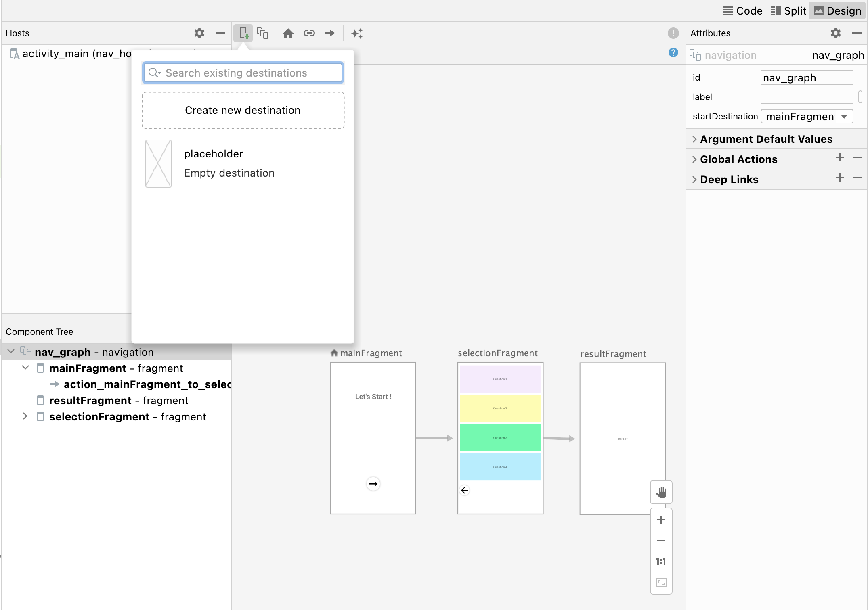Set start destination with home icon
Screen dimensions: 868x610
point(288,33)
